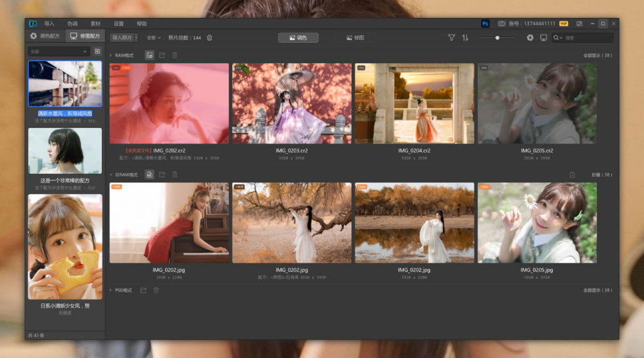Screen dimensions: 644x358
Task: Click the delete icon in PSD格式 row
Action: [156, 290]
